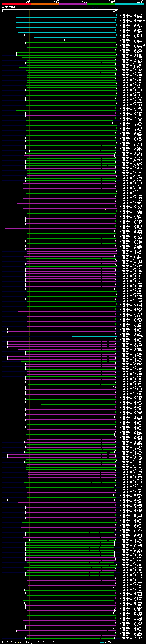The image size is (146, 644).
Task: Select hit label UniRef100_B7FLM5
Action: [131, 120]
